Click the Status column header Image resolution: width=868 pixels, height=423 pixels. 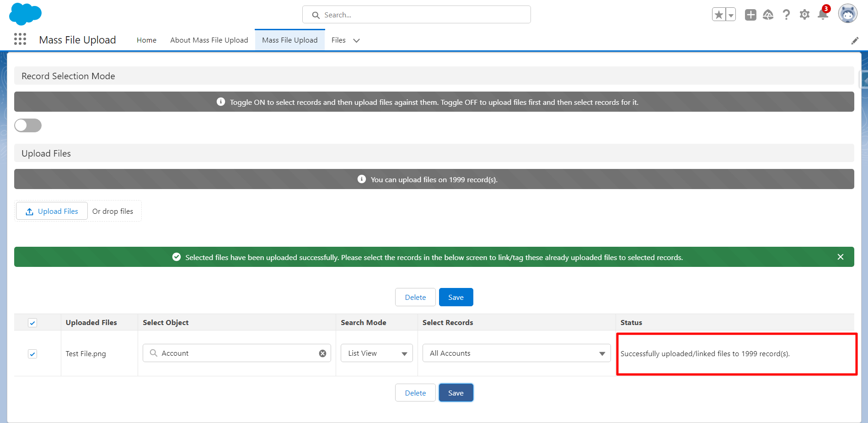pos(631,322)
